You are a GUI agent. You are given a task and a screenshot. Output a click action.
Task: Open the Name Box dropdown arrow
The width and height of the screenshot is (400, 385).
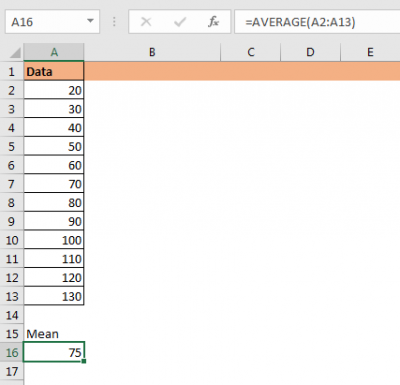pos(90,21)
